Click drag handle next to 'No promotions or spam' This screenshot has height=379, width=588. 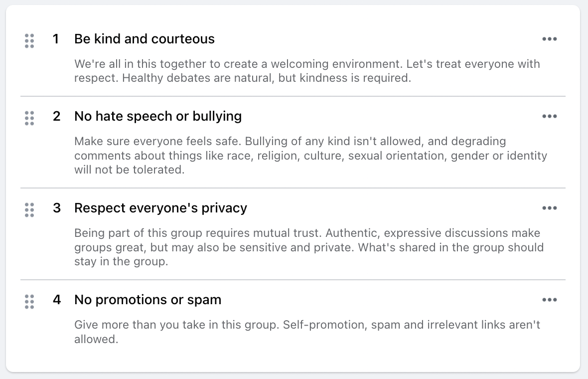pos(29,302)
